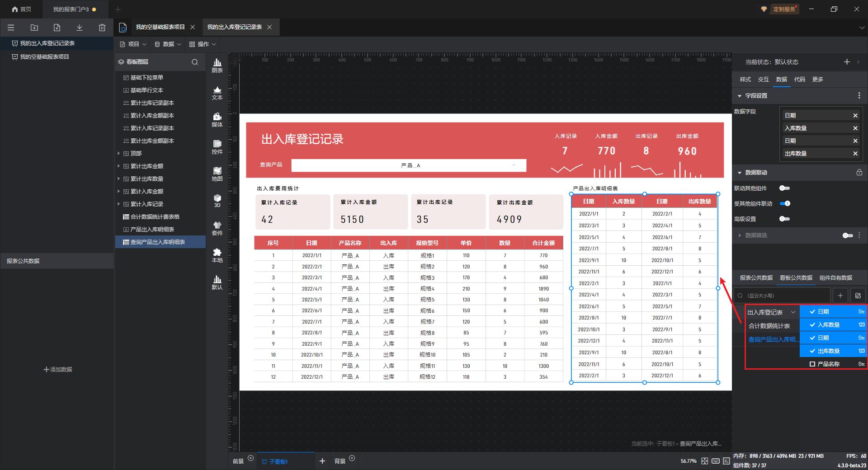Viewport: 868px width, 470px height.
Task: Click the trash delete icon
Action: point(102,28)
